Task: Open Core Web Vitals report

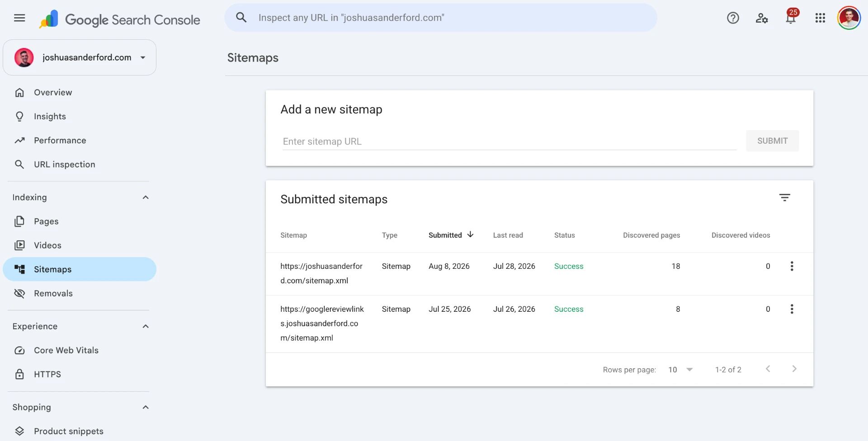Action: (80, 350)
